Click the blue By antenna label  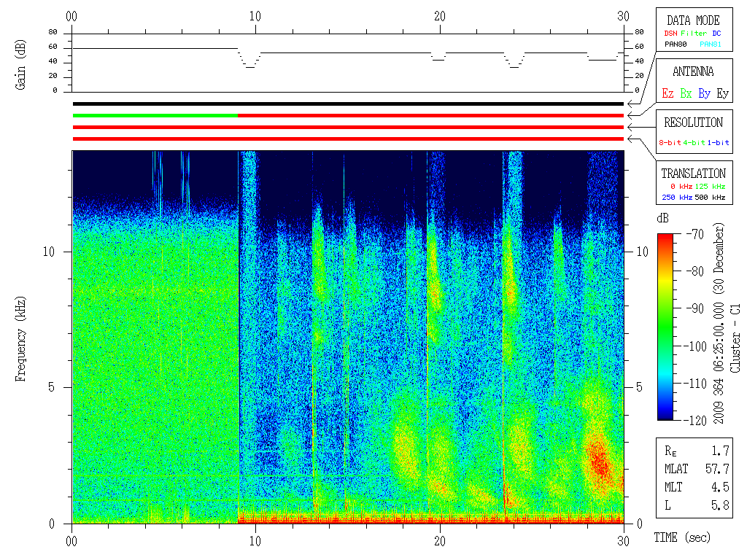click(704, 94)
